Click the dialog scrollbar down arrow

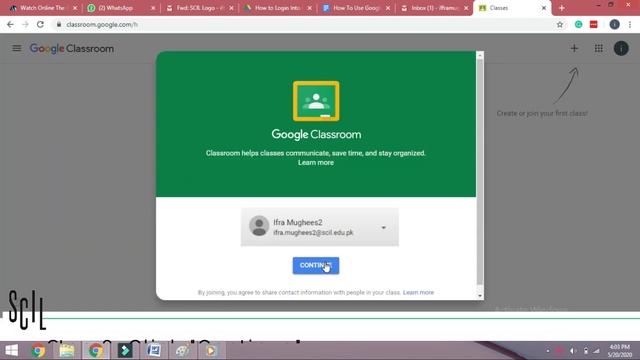[480, 296]
